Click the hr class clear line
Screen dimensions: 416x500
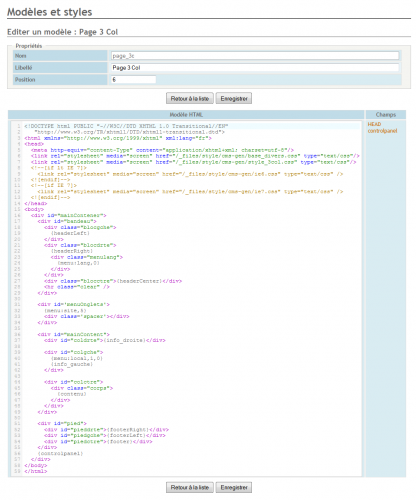tap(77, 287)
